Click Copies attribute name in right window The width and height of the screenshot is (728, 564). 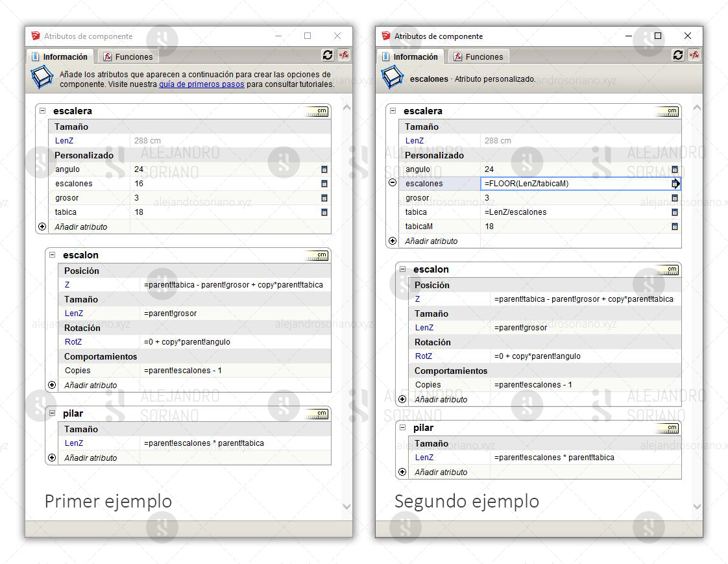click(428, 385)
